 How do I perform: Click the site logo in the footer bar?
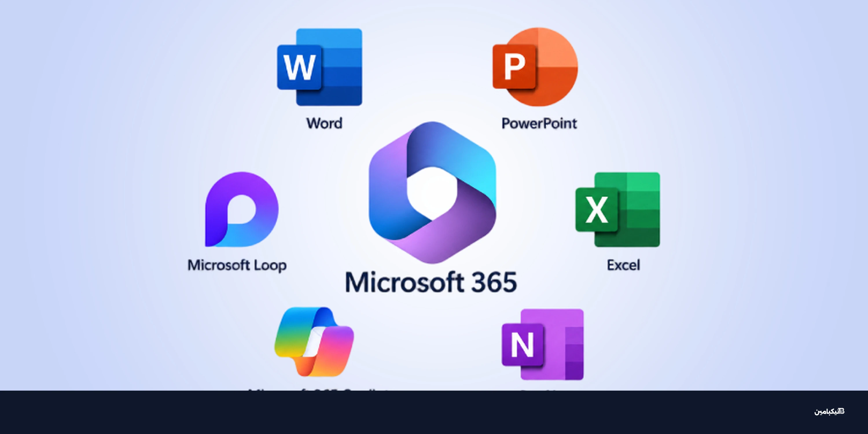(829, 411)
